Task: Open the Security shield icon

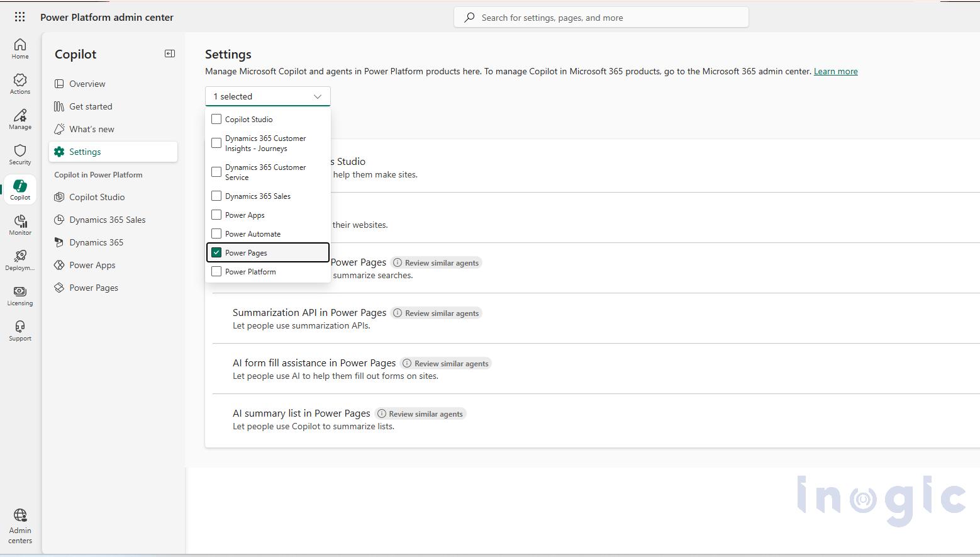Action: click(20, 155)
